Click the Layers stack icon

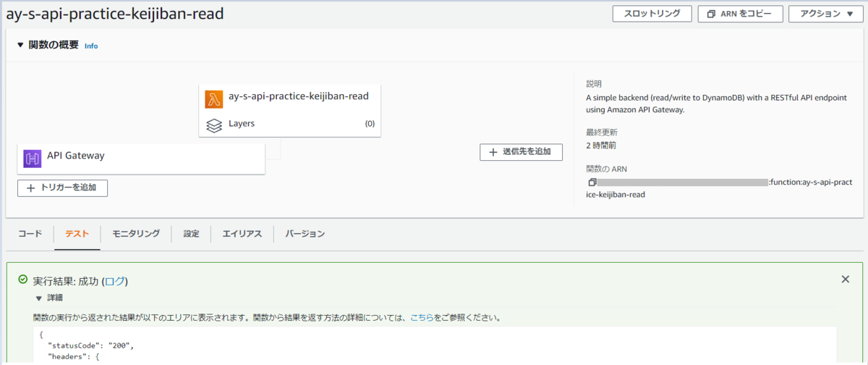214,125
